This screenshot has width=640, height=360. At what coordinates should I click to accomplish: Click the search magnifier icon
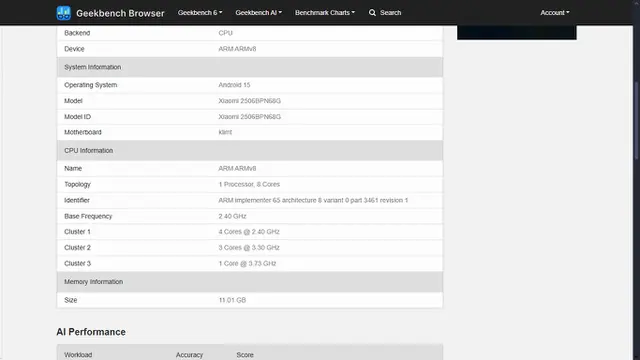click(372, 13)
